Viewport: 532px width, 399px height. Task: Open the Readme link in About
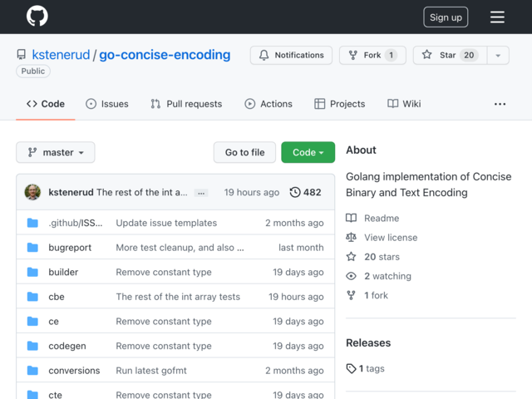pos(382,218)
